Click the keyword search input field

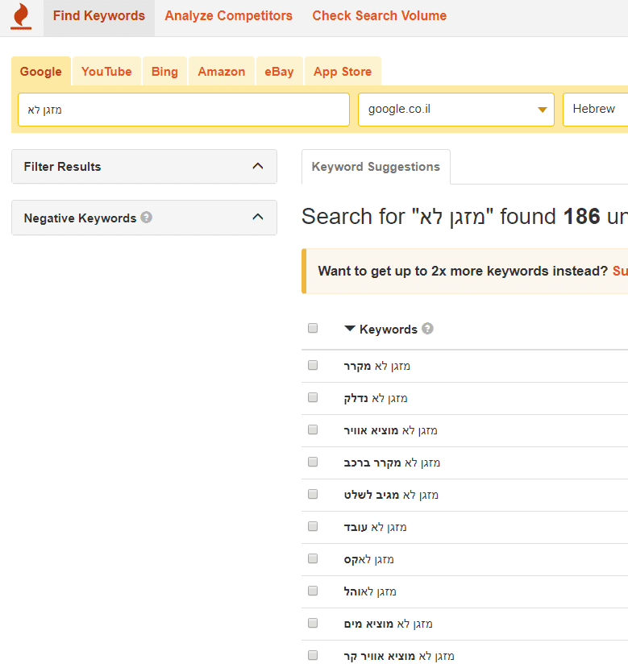point(184,110)
